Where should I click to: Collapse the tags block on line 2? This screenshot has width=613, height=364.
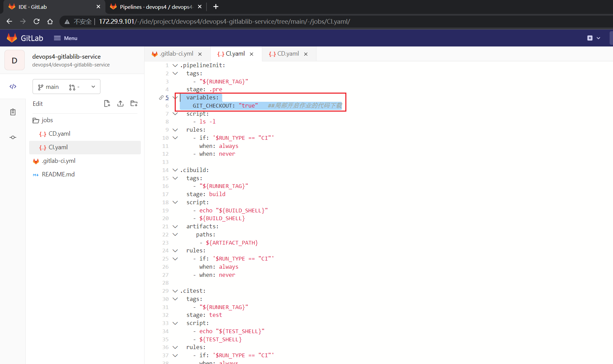pos(175,73)
